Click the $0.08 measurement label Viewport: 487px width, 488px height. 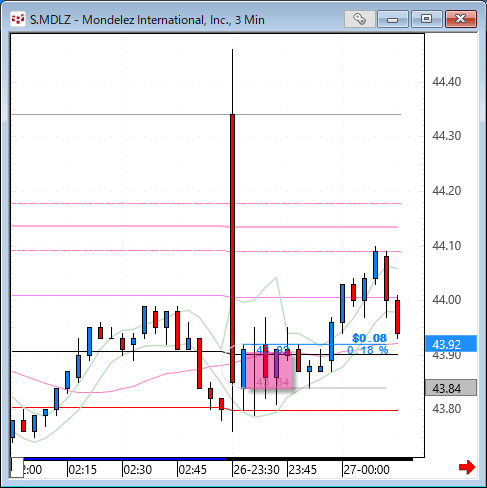(369, 338)
